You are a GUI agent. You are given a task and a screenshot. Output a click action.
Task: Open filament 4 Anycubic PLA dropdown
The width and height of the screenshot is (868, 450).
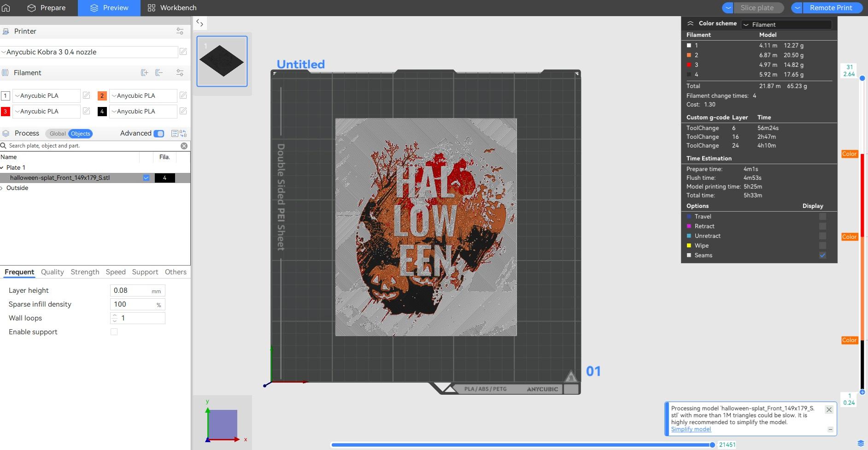pyautogui.click(x=143, y=111)
